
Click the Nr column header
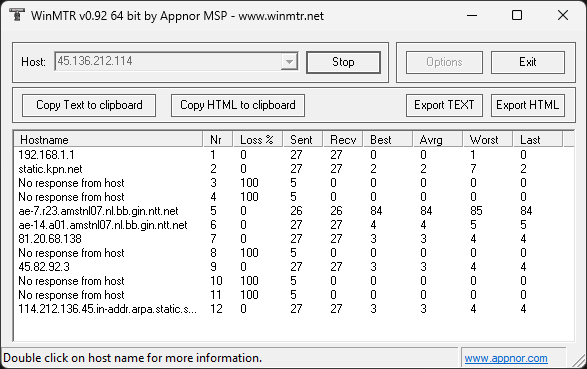(x=218, y=140)
